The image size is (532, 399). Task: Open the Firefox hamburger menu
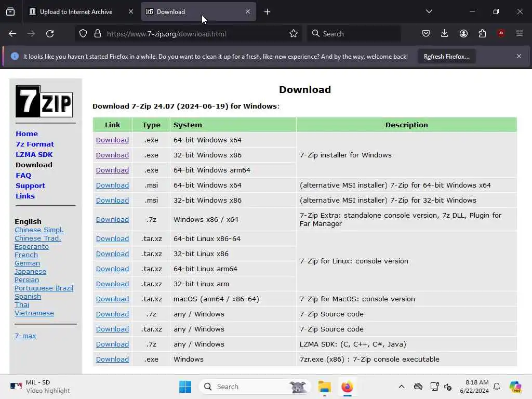point(520,33)
